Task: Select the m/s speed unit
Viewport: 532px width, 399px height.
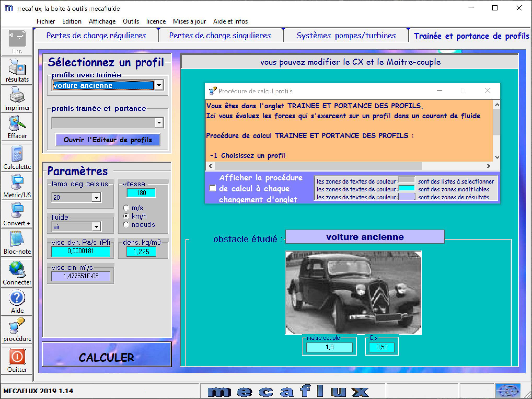Action: pos(126,208)
